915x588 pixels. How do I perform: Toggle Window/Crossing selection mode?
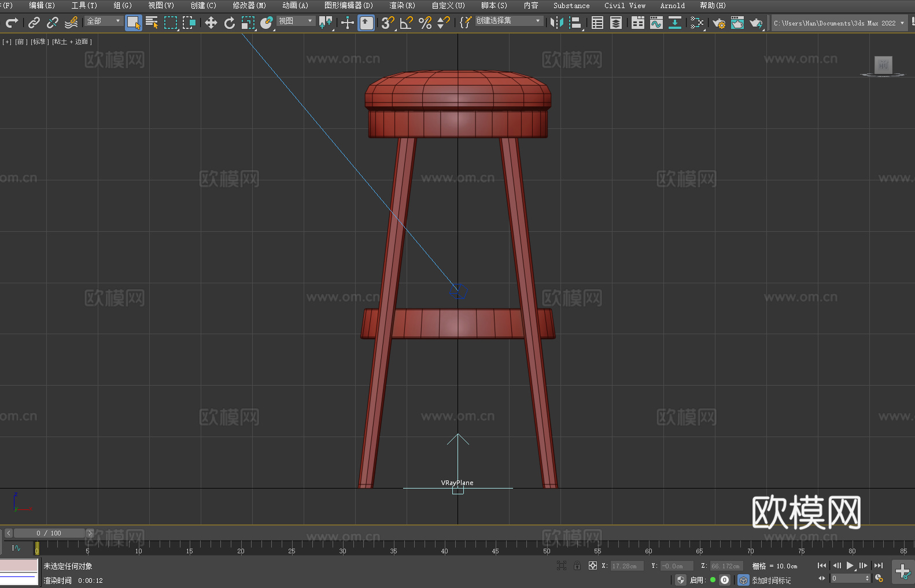click(x=189, y=23)
